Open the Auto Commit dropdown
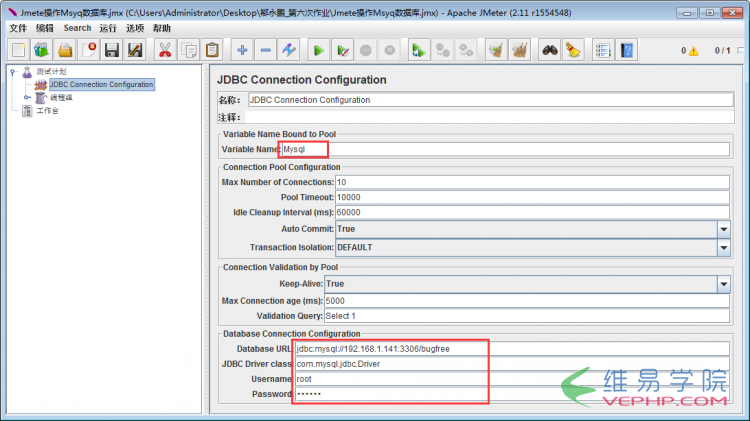The height and width of the screenshot is (421, 750). pyautogui.click(x=724, y=229)
